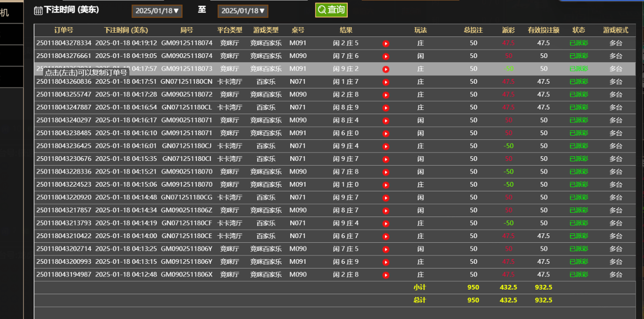Image resolution: width=644 pixels, height=319 pixels.
Task: Click the 派彩 column header
Action: pos(508,30)
